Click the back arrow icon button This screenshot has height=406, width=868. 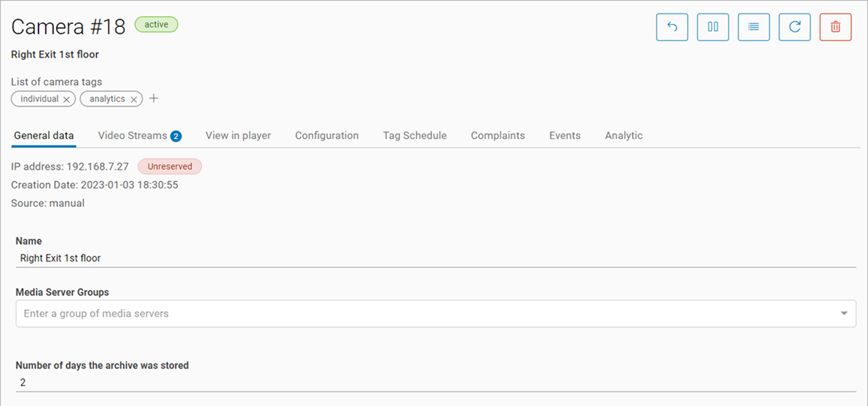point(672,27)
